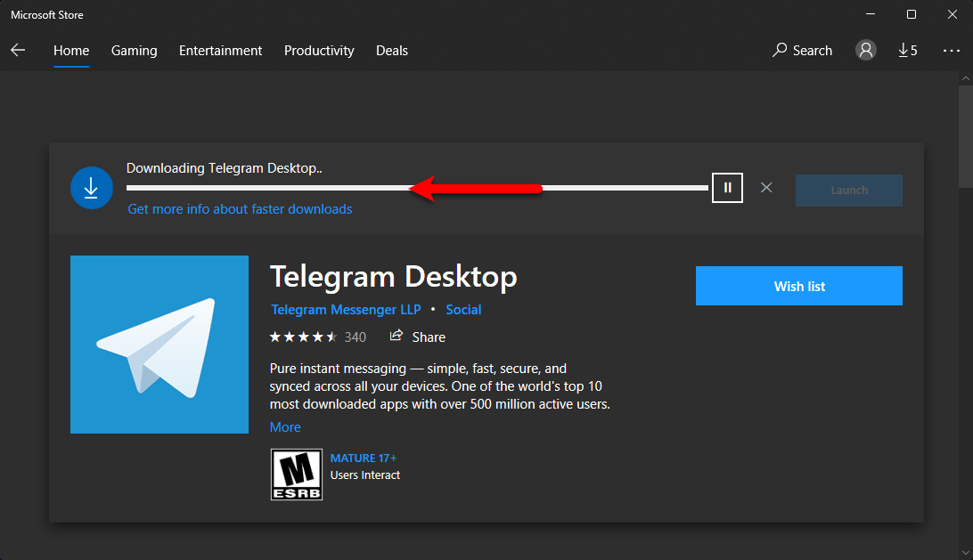Open the Productivity tab

pos(319,50)
